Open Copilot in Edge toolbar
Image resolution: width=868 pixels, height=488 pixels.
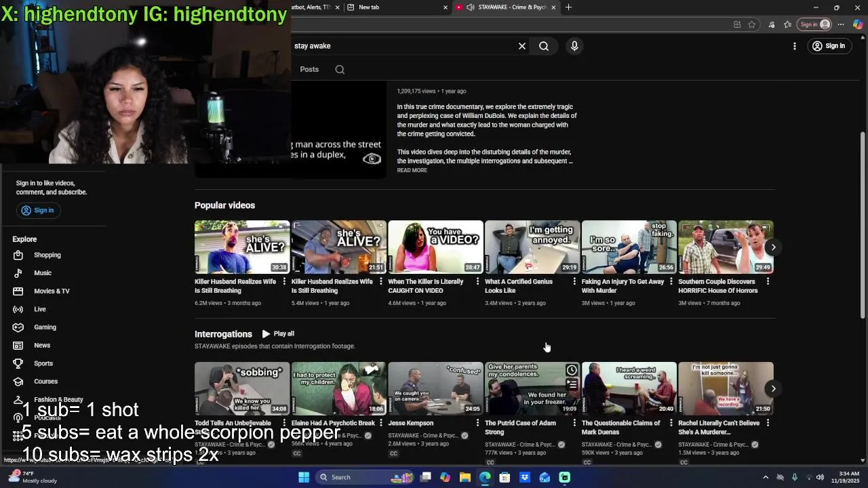857,24
